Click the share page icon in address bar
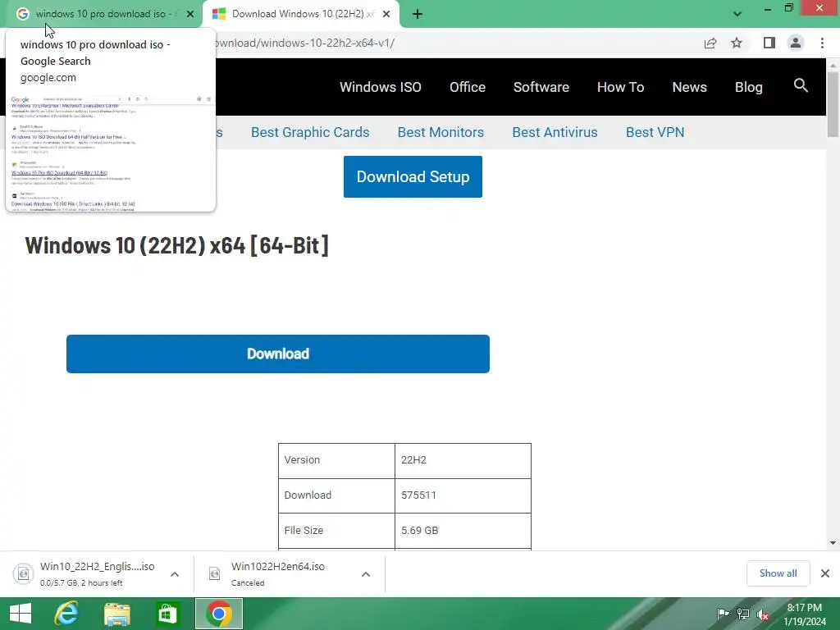Screen dimensions: 840x630 (x=710, y=43)
